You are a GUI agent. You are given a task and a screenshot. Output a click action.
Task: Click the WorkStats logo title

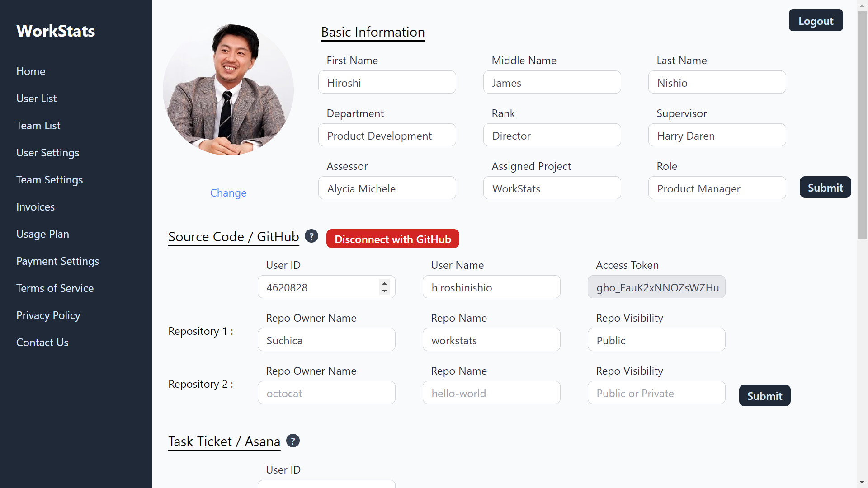[x=56, y=31]
